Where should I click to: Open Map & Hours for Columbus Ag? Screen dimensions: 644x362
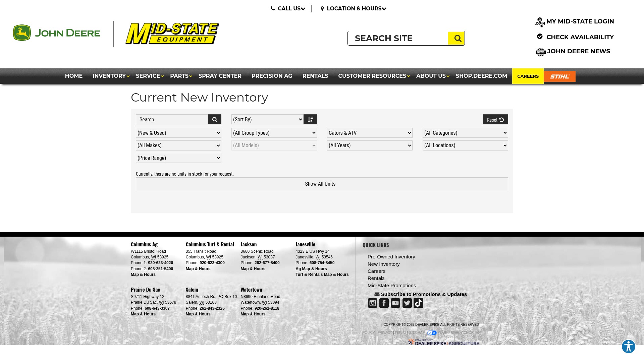(x=143, y=275)
